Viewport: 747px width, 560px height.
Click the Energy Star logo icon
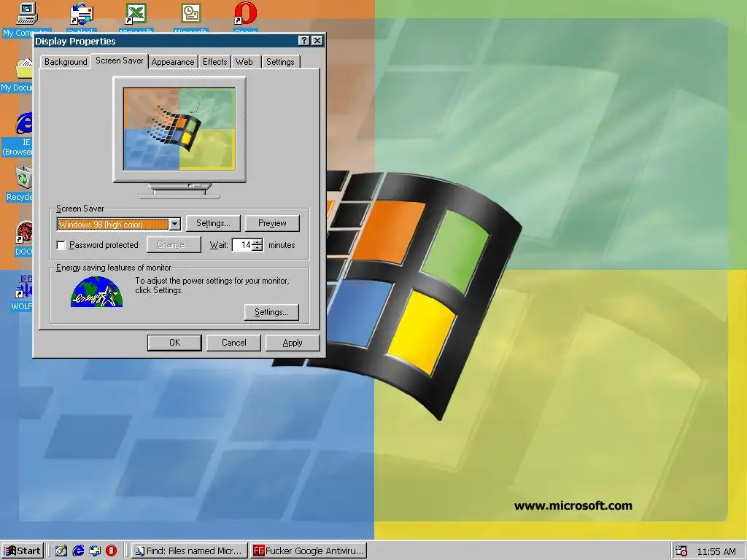click(96, 292)
